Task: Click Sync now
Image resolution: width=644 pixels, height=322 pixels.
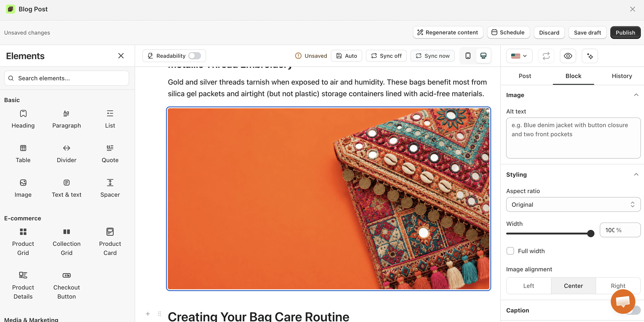Action: click(433, 56)
